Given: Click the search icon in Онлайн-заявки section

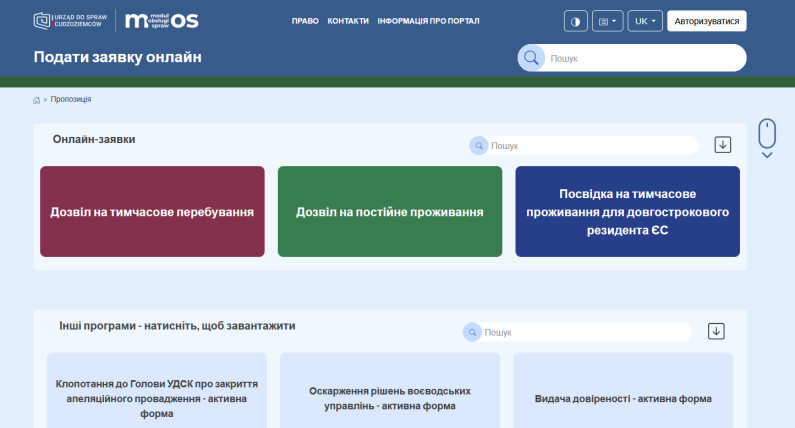Looking at the screenshot, I should tap(479, 146).
